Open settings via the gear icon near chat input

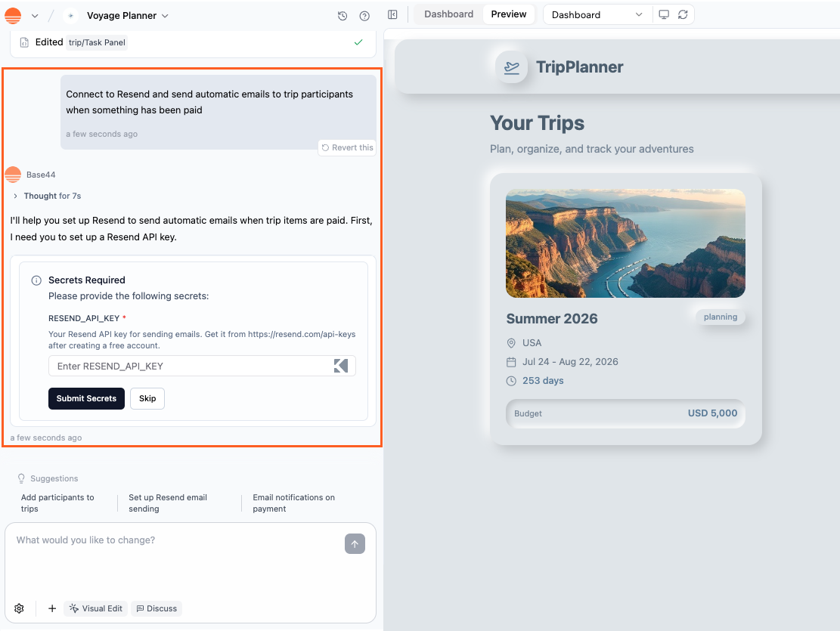coord(19,608)
